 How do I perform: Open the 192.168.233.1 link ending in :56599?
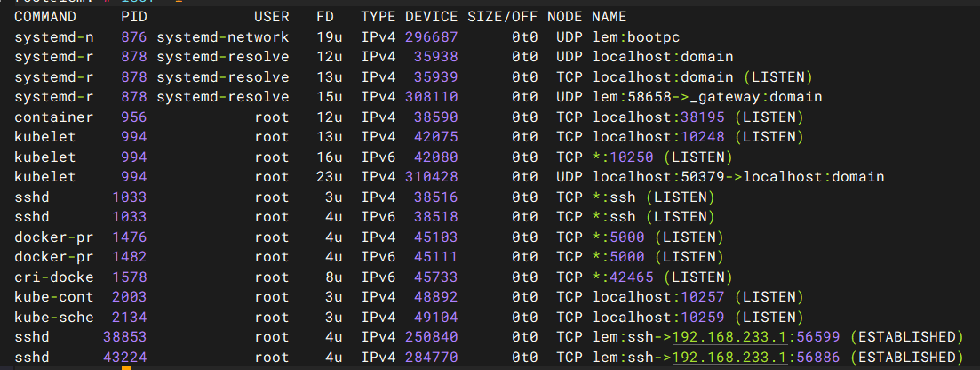(729, 337)
